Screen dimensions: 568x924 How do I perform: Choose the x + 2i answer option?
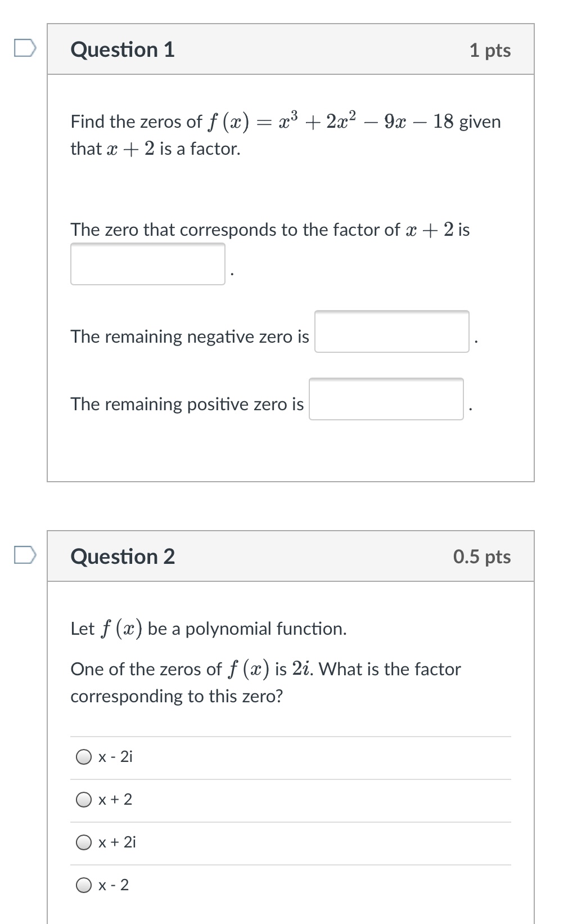(84, 842)
